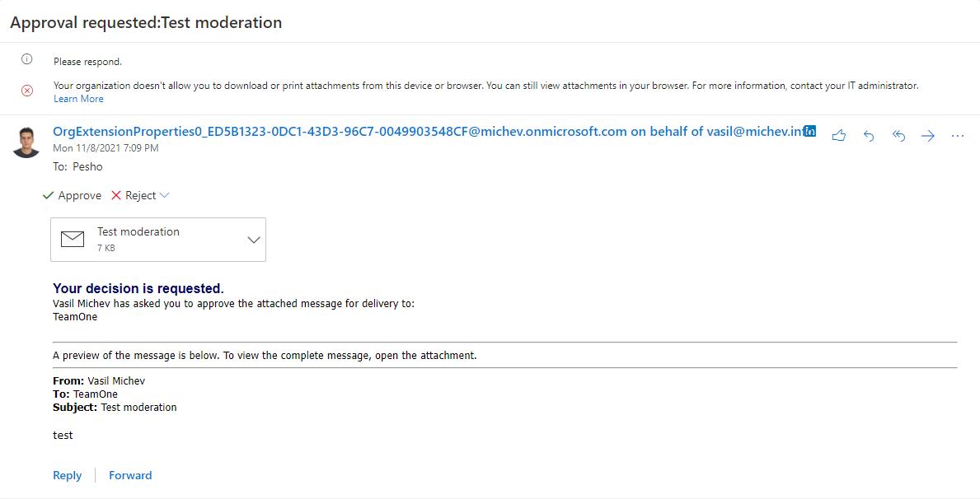Click the thumbs-up Like icon
This screenshot has width=980, height=499.
[839, 136]
